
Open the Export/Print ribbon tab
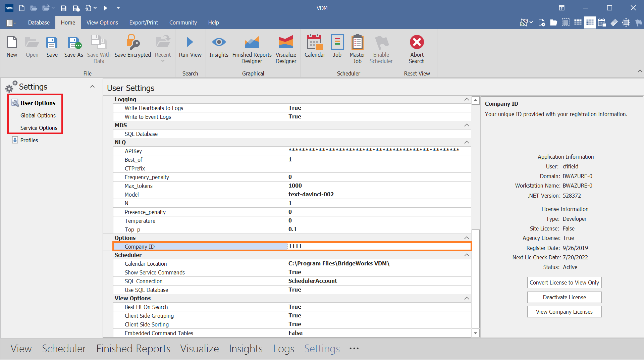[144, 22]
